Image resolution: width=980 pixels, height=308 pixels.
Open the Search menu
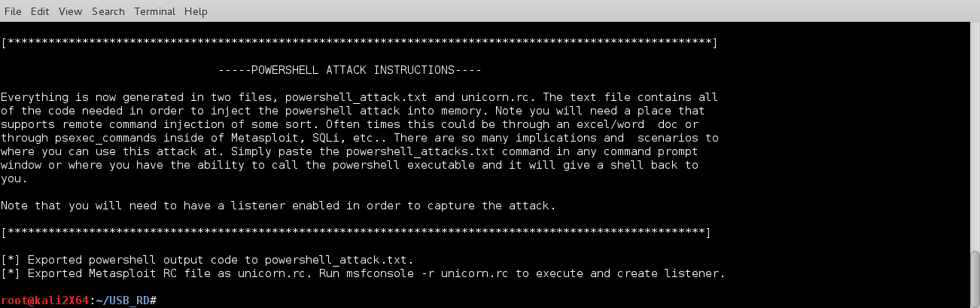108,11
